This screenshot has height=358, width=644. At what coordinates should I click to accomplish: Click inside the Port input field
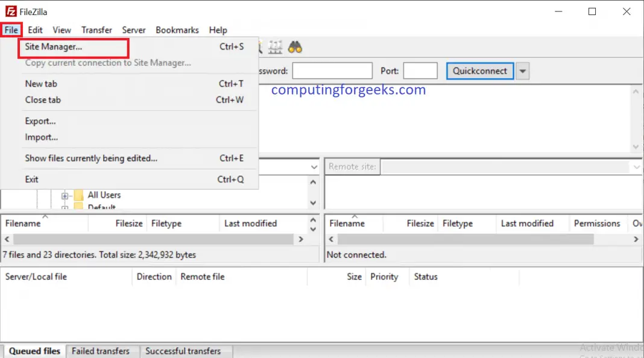pyautogui.click(x=420, y=71)
